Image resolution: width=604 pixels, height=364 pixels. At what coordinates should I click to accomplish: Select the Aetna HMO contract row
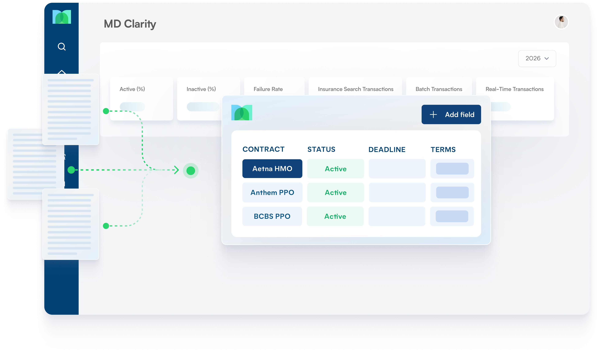pyautogui.click(x=272, y=169)
